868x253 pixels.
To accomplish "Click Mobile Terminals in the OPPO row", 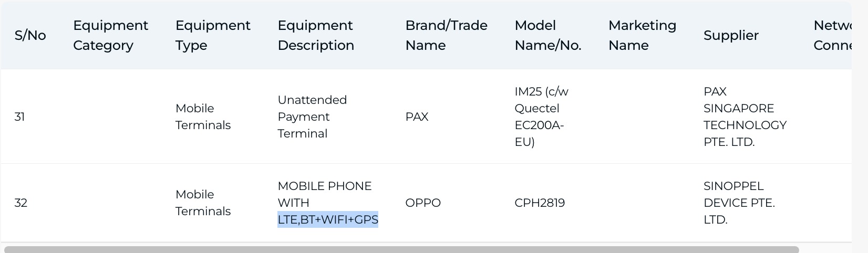I will 203,203.
